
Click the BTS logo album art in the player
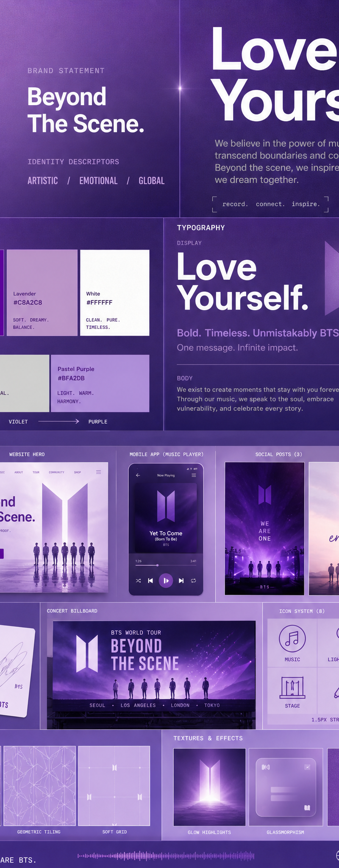(166, 506)
